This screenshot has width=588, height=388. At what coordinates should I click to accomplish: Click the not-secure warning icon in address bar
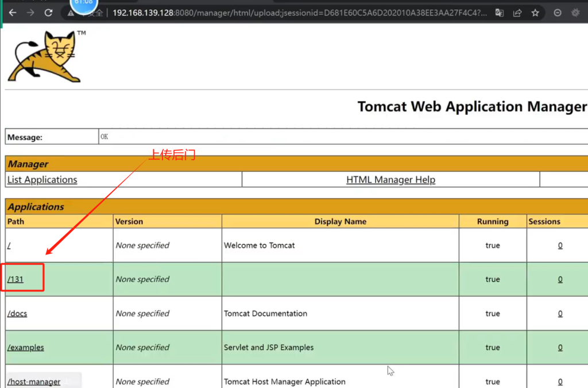(x=71, y=13)
